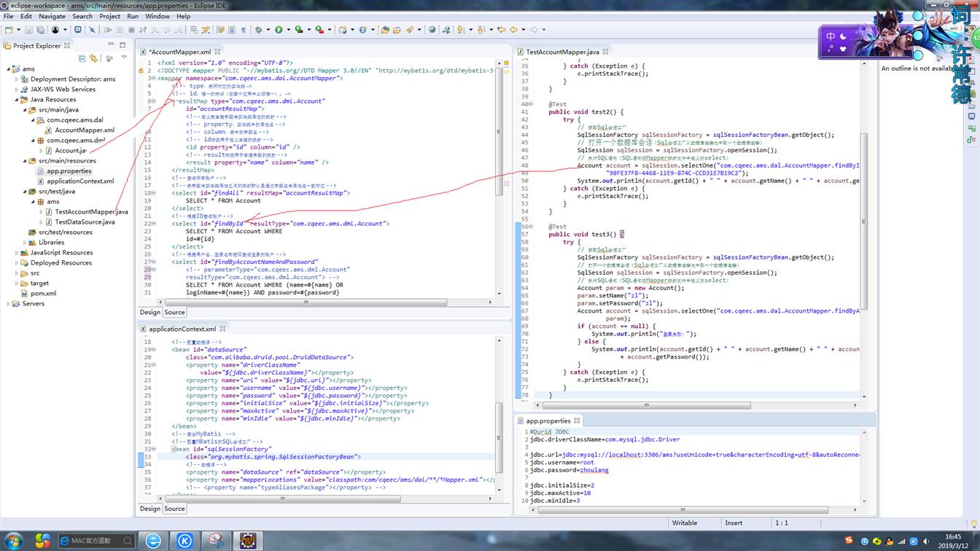
Task: Collapse the src/main/resources folder node
Action: click(x=25, y=161)
